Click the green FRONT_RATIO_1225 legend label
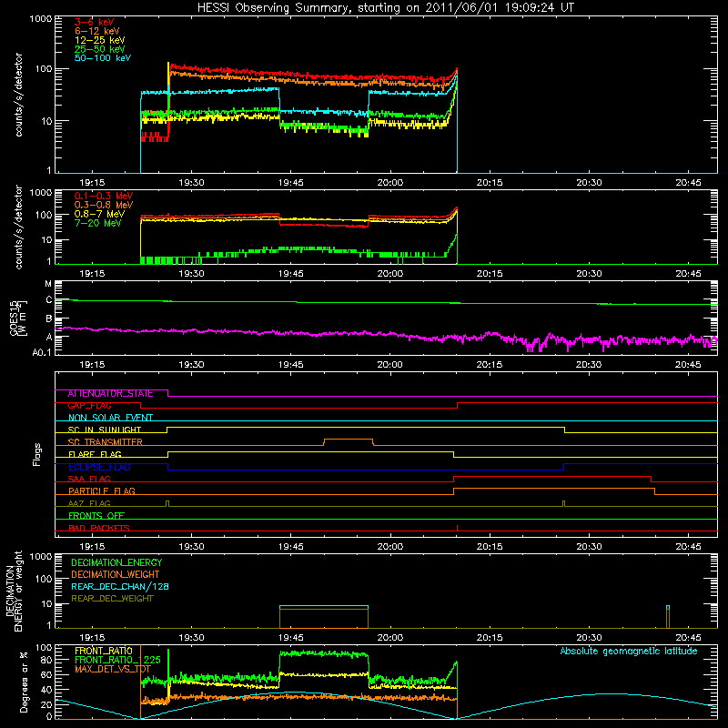The height and width of the screenshot is (728, 728). [x=117, y=660]
